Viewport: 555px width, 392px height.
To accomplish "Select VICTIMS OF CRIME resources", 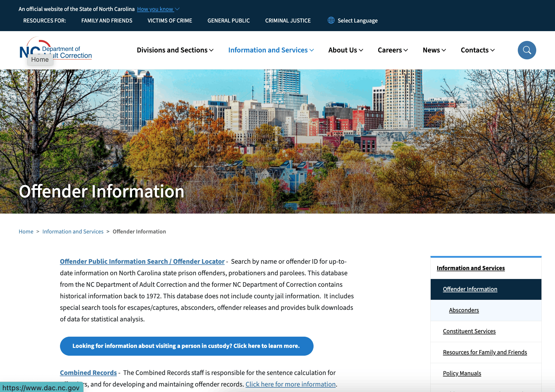I will [170, 20].
